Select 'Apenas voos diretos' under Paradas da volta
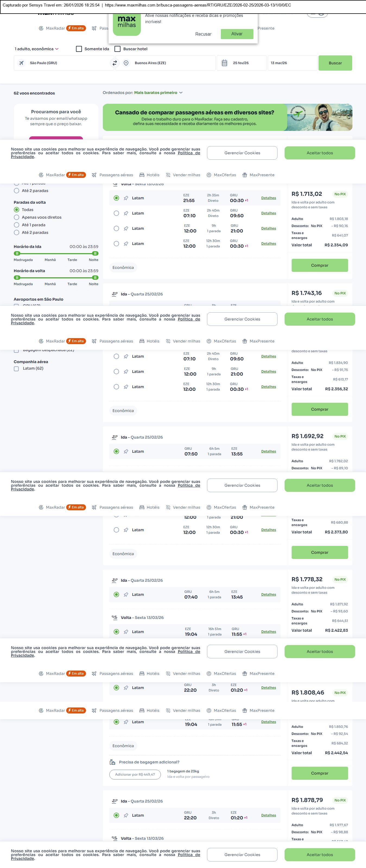This screenshot has height=868, width=366. pos(17,217)
